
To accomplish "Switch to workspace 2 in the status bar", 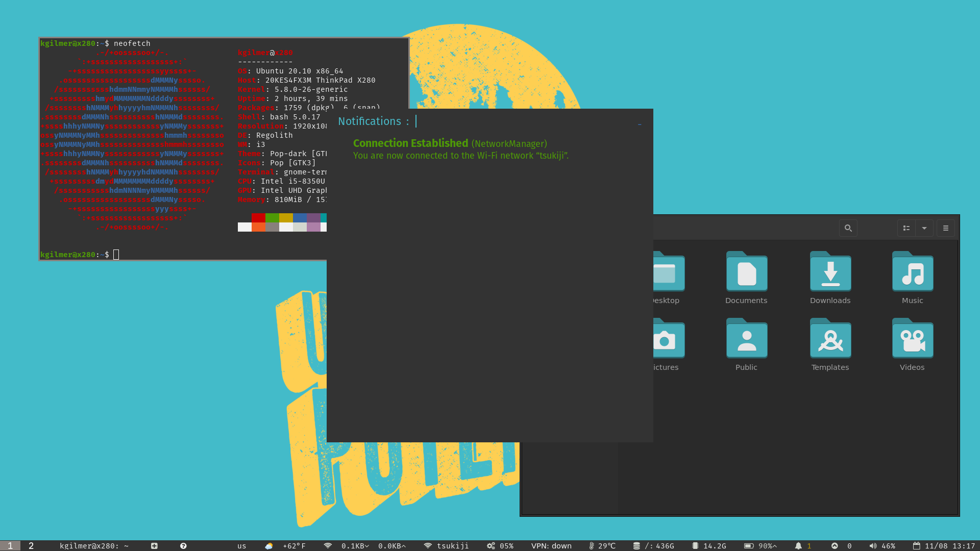I will (x=30, y=545).
